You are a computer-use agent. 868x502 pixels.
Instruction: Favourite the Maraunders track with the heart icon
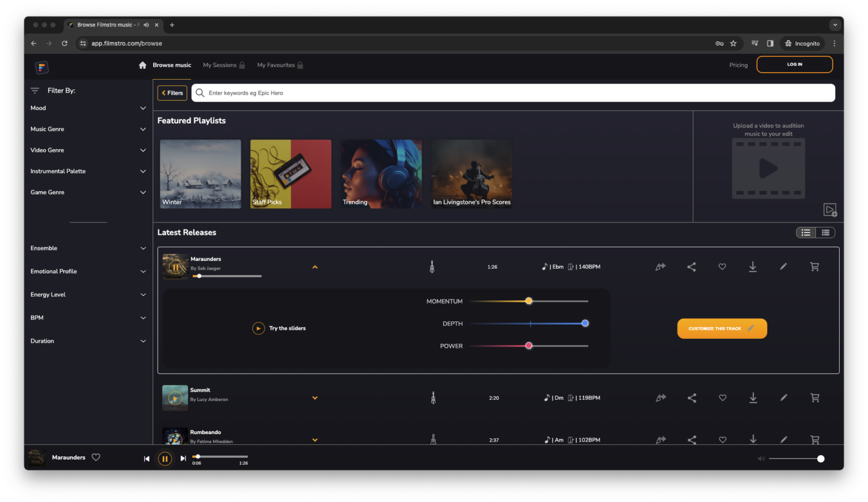[x=722, y=267]
